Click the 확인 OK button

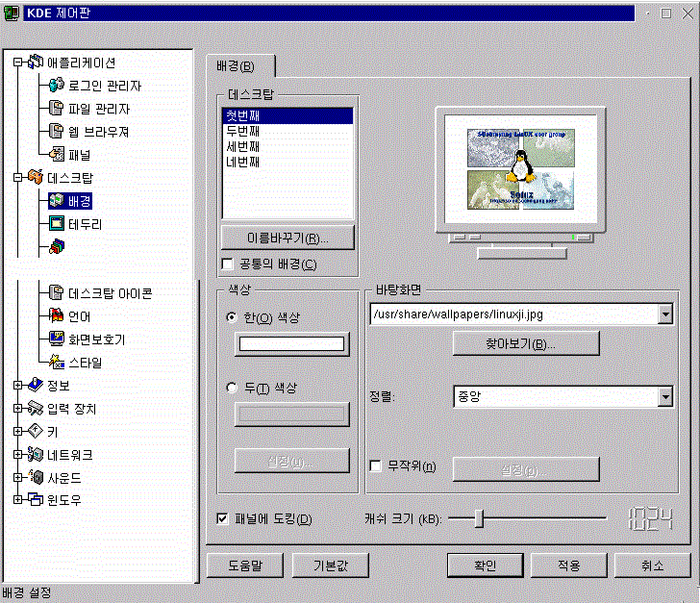486,565
